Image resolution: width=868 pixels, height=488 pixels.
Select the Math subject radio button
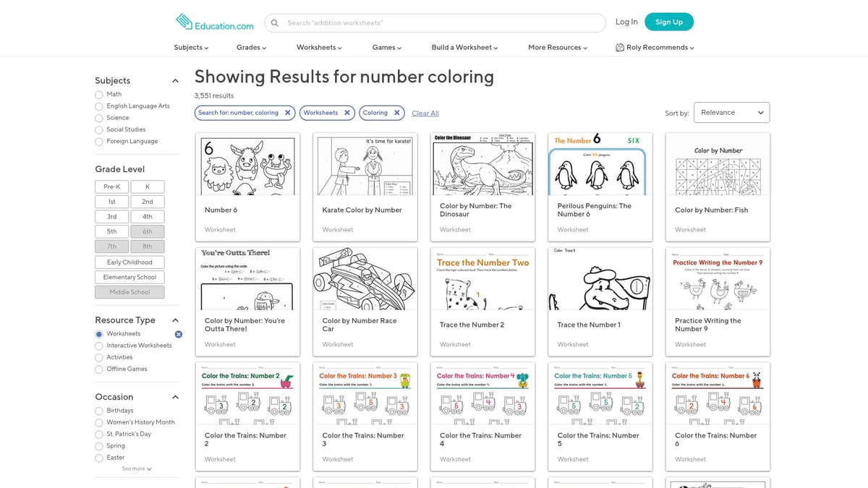click(98, 94)
